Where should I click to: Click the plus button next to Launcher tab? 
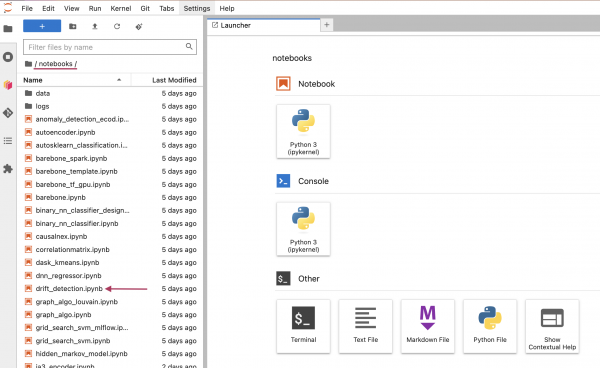point(326,25)
